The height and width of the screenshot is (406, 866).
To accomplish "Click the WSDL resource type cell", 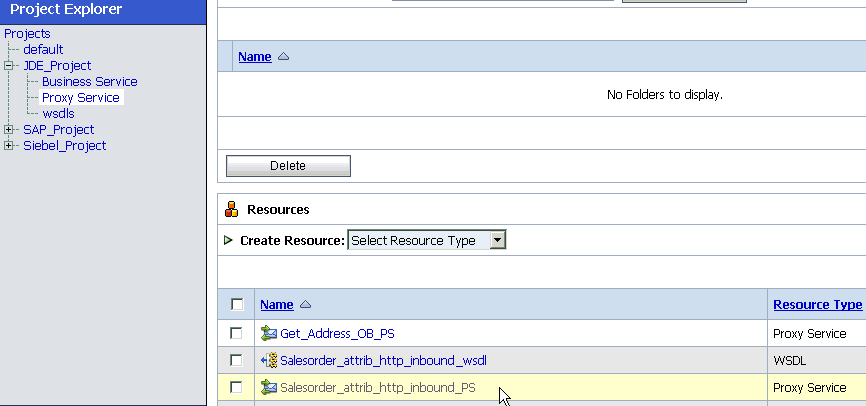I will [789, 361].
